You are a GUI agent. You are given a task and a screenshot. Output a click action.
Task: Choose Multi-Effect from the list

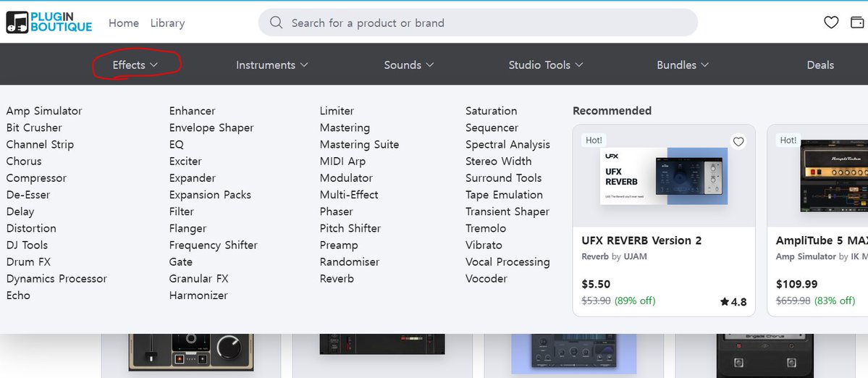tap(349, 195)
